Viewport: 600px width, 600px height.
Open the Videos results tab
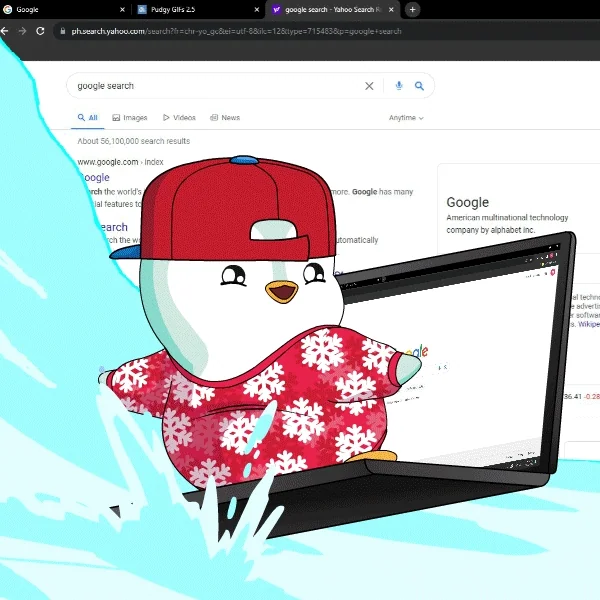pyautogui.click(x=179, y=117)
